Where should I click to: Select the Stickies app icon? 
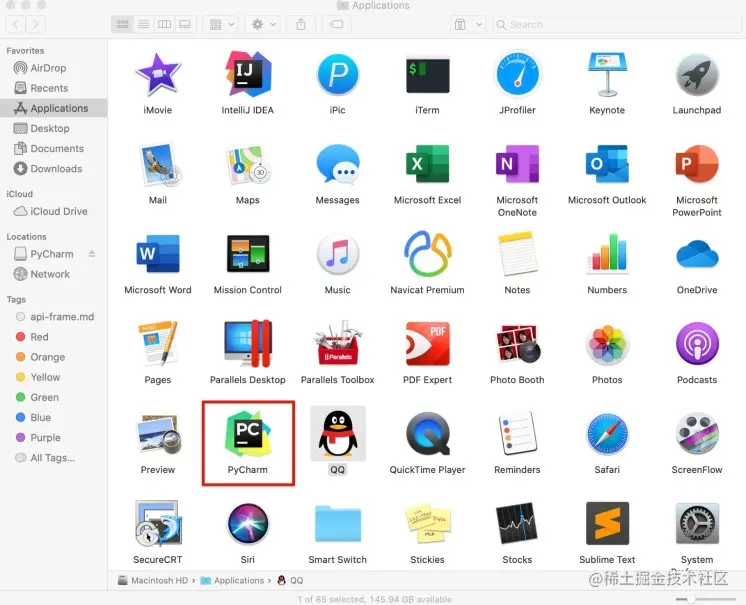coord(428,523)
